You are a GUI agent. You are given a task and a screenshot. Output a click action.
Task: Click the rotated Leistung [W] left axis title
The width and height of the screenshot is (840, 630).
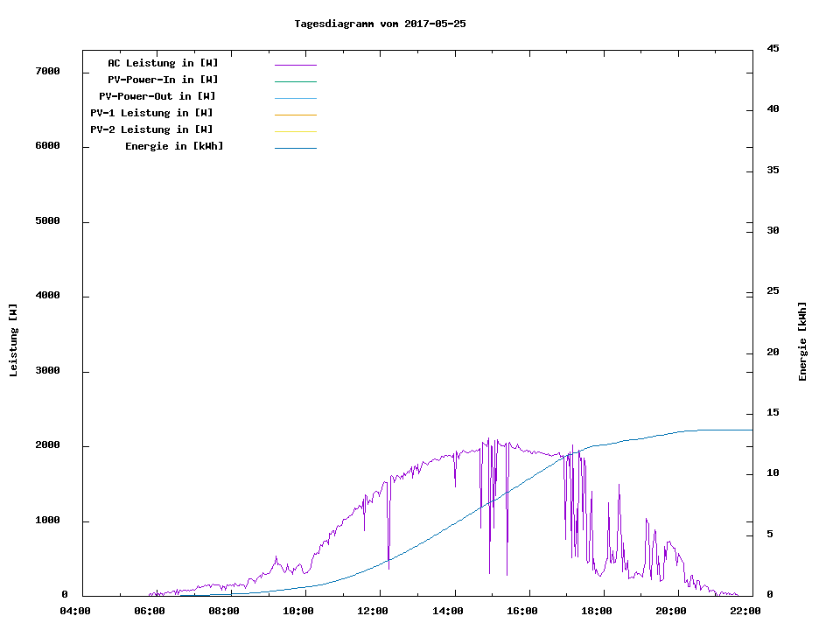point(13,340)
